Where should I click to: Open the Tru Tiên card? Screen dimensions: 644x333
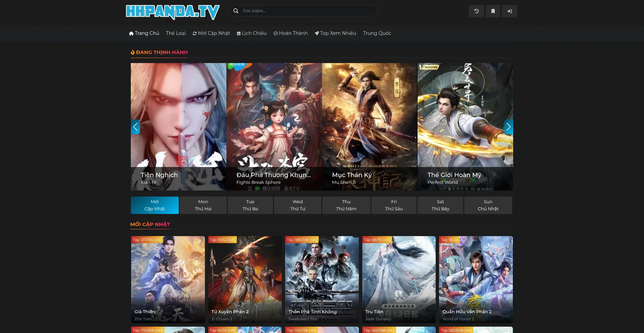pyautogui.click(x=399, y=280)
